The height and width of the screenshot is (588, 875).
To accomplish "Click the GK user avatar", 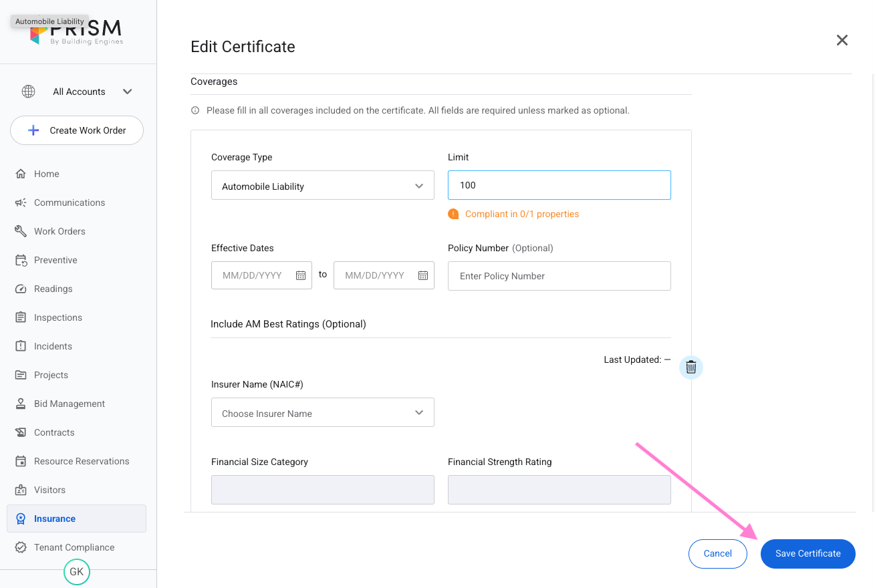I will [x=77, y=572].
